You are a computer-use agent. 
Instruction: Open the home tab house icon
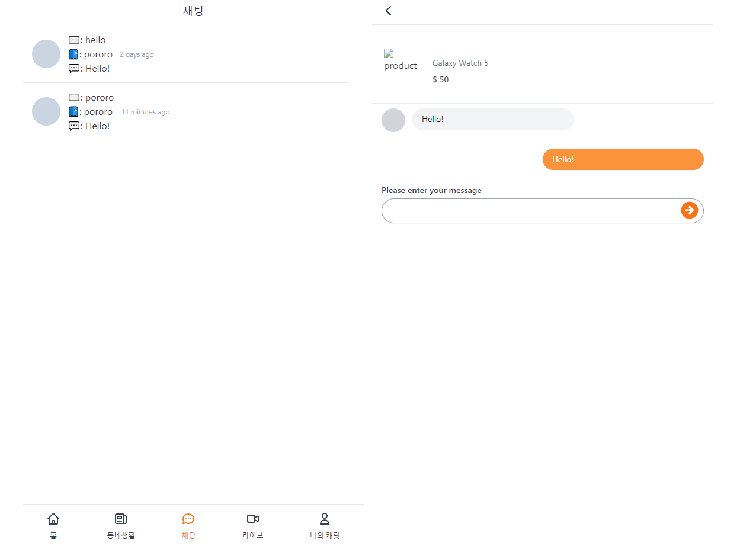coord(53,519)
